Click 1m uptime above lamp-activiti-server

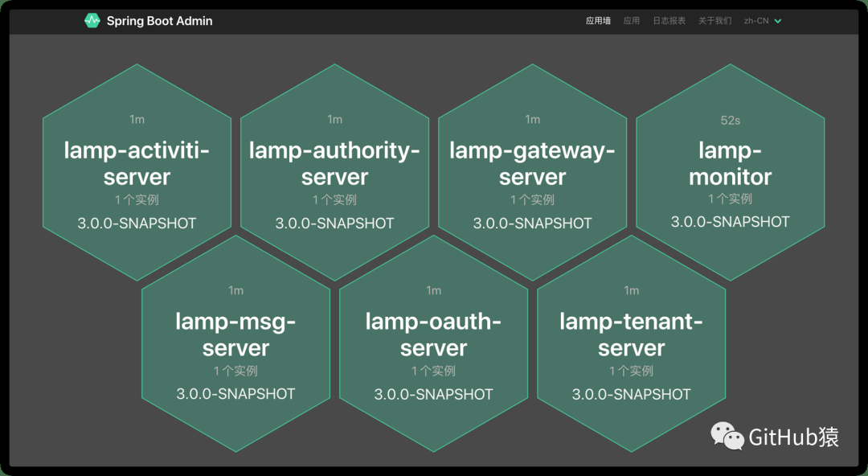coord(137,120)
